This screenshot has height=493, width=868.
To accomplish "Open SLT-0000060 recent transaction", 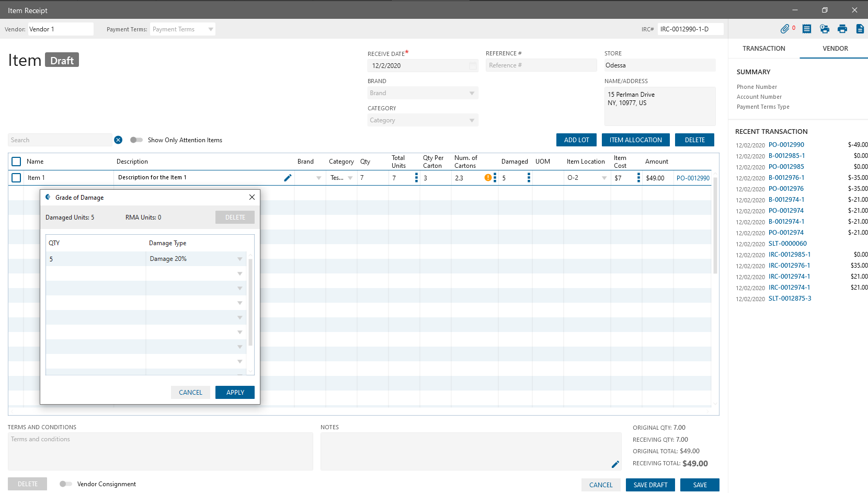I will [787, 244].
